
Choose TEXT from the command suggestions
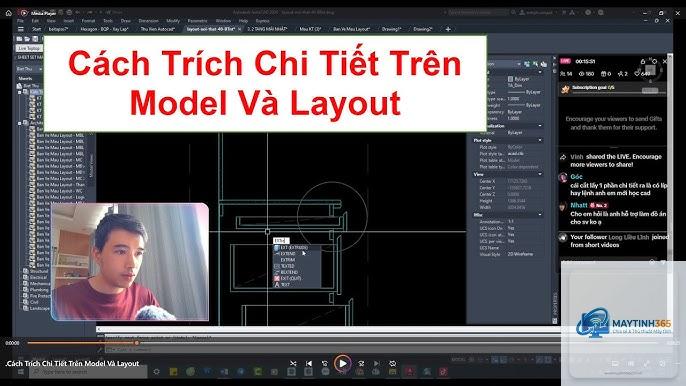pyautogui.click(x=297, y=284)
